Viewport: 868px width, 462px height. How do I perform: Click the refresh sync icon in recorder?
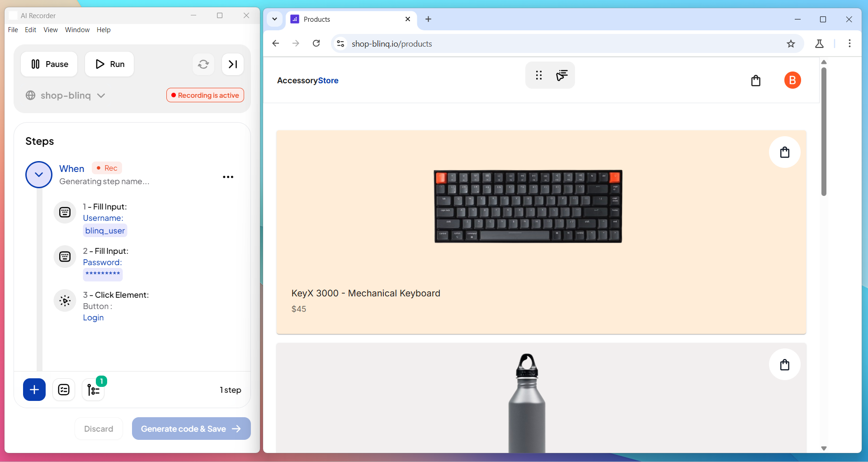(x=203, y=64)
